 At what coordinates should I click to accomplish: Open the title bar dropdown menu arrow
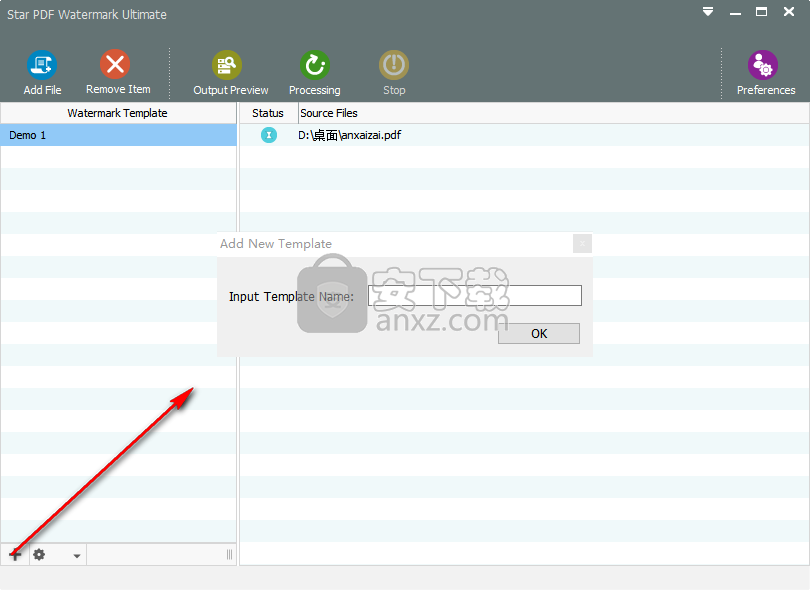pyautogui.click(x=708, y=11)
